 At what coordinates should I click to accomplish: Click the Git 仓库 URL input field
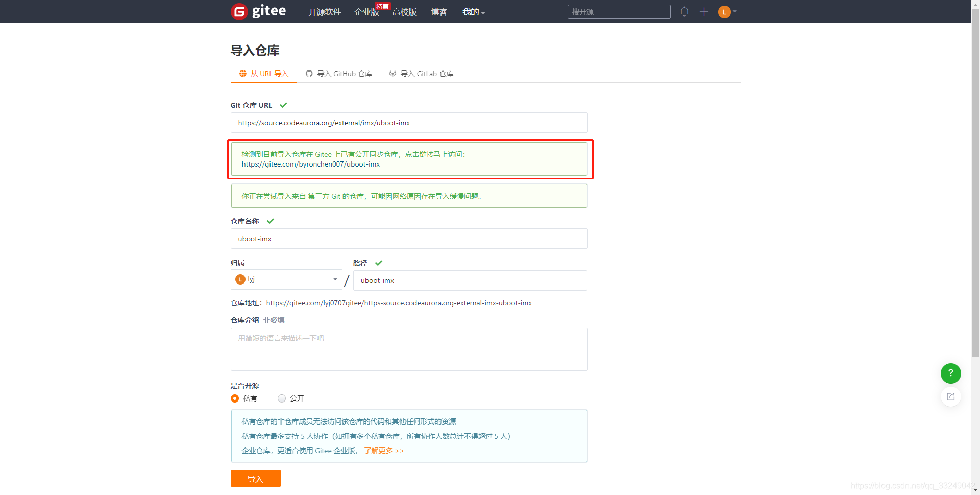(409, 123)
